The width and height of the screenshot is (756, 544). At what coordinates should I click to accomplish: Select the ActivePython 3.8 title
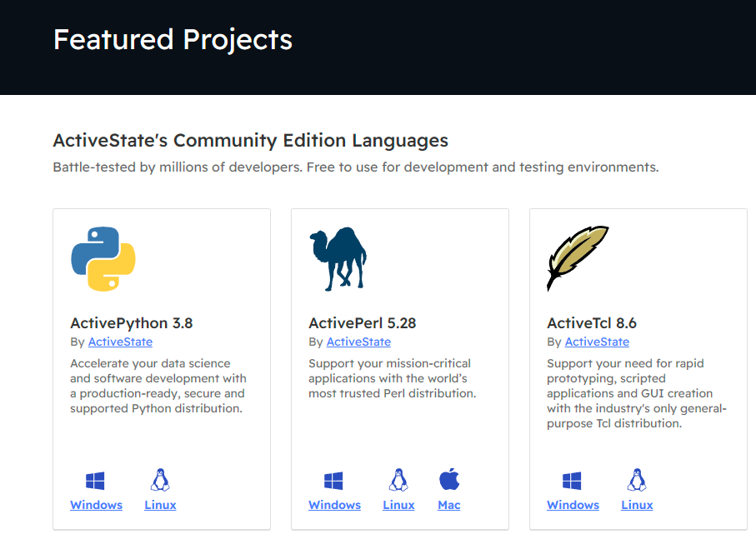132,323
